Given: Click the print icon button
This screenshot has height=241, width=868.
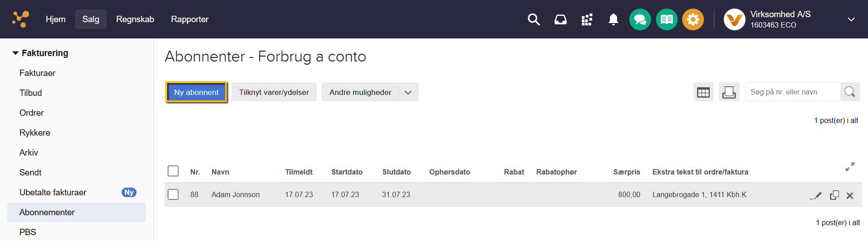Looking at the screenshot, I should [x=729, y=92].
